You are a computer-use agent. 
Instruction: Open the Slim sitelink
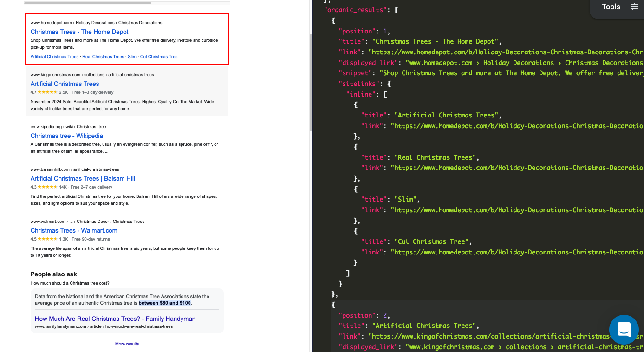(132, 57)
